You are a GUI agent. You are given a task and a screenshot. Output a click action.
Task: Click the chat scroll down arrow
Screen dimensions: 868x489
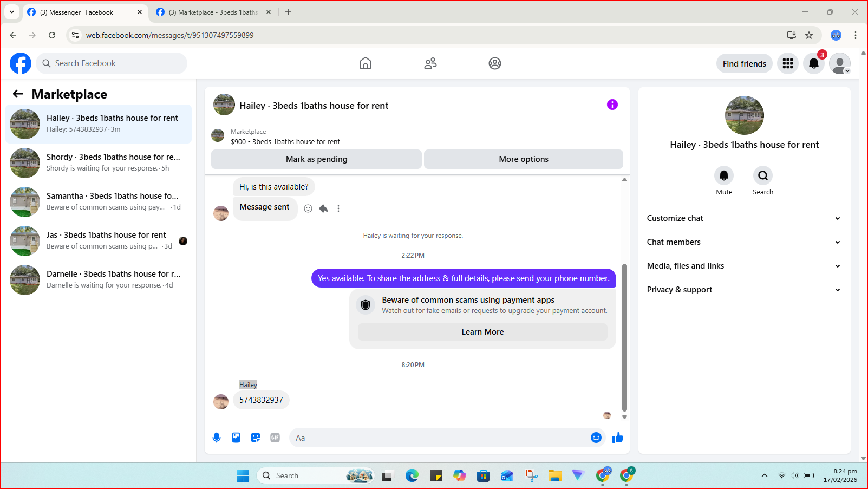click(624, 417)
